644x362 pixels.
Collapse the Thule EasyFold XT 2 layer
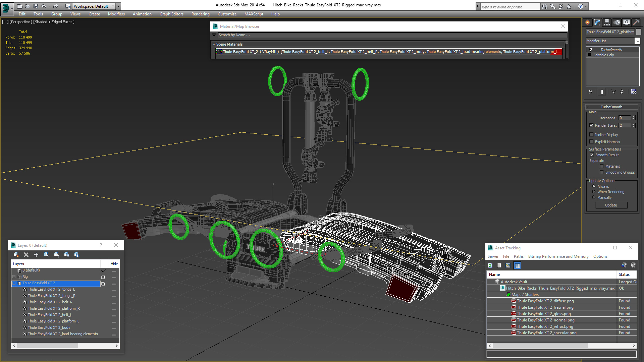(14, 283)
